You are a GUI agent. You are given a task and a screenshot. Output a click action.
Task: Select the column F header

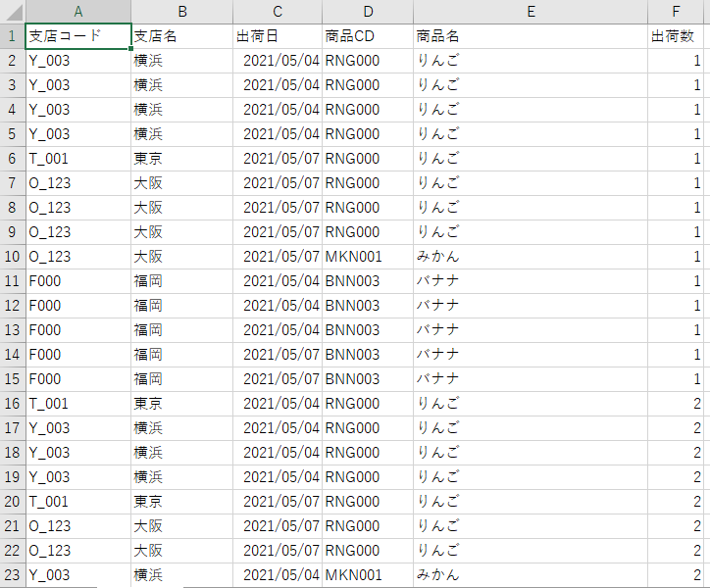point(676,12)
